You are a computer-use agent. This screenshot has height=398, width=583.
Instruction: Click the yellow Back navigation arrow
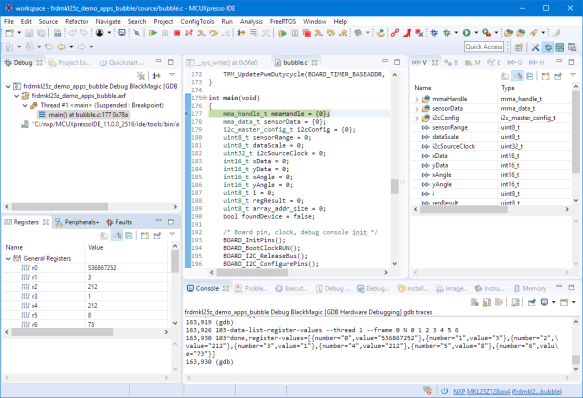[x=62, y=46]
